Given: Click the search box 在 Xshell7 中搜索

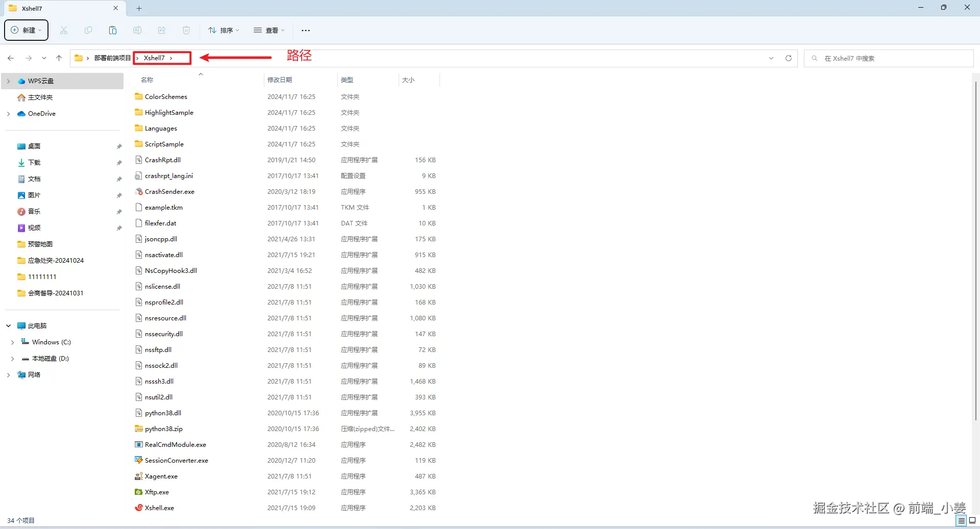Looking at the screenshot, I should coord(889,58).
